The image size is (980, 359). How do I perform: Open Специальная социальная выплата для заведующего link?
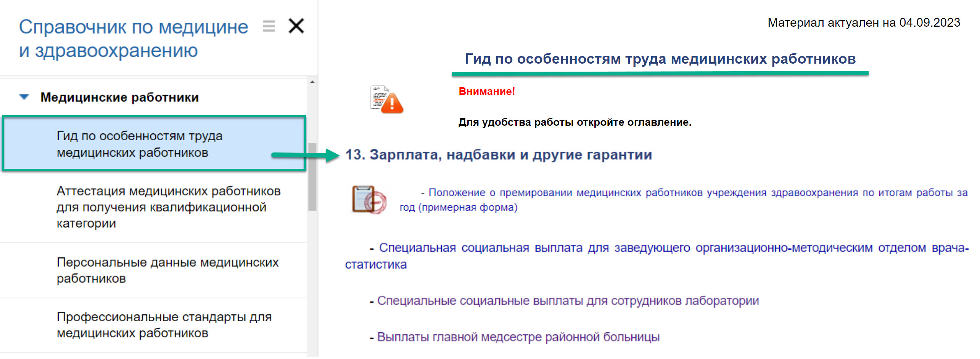pyautogui.click(x=656, y=256)
